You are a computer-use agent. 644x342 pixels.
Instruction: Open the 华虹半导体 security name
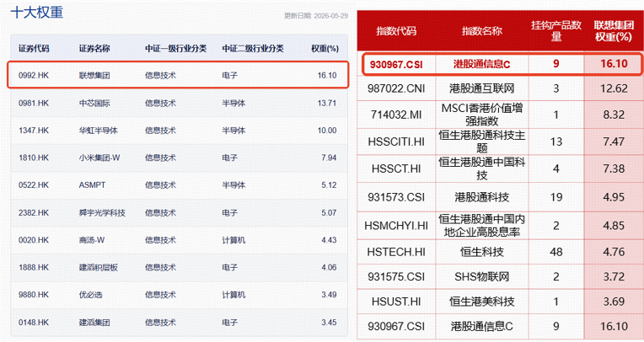pyautogui.click(x=98, y=131)
